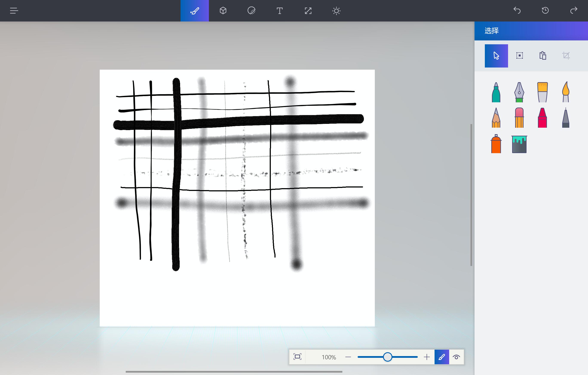Choose the Fill paint bucket tool
Screen dimensions: 588x375
coord(519,144)
